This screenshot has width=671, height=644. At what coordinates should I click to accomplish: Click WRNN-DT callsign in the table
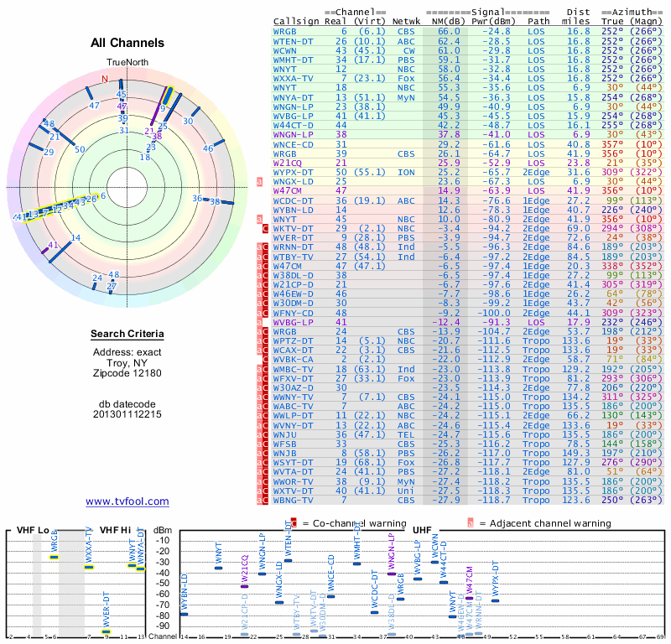(293, 247)
